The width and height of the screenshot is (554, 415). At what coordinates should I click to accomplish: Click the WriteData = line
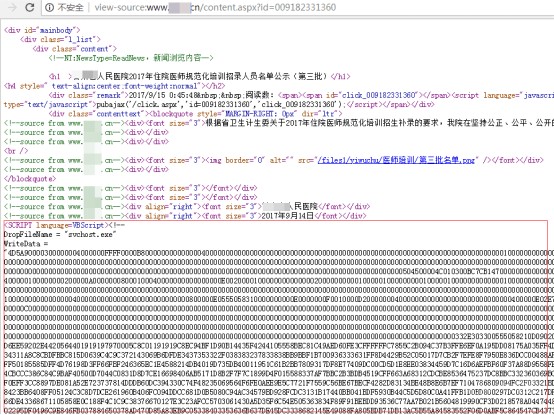tap(26, 244)
